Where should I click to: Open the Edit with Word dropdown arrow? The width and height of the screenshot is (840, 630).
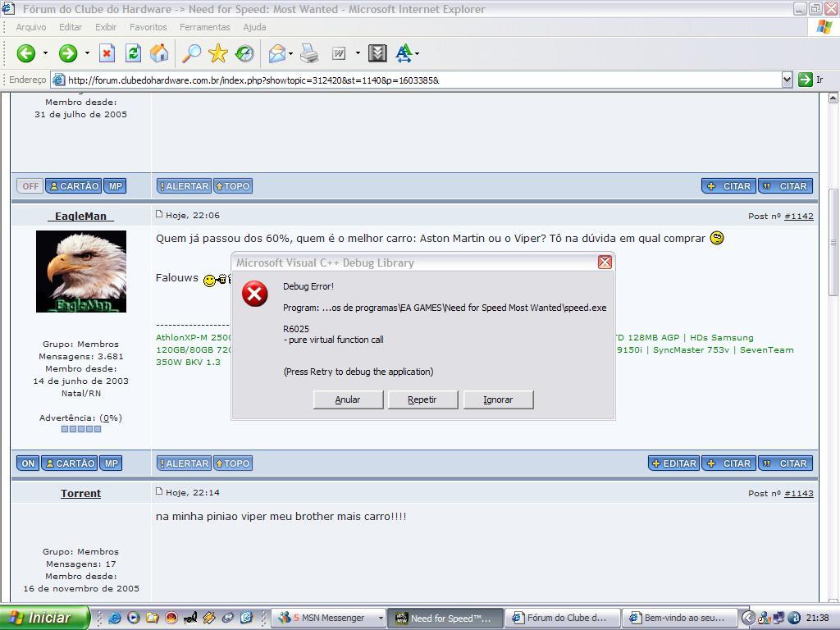click(x=358, y=53)
